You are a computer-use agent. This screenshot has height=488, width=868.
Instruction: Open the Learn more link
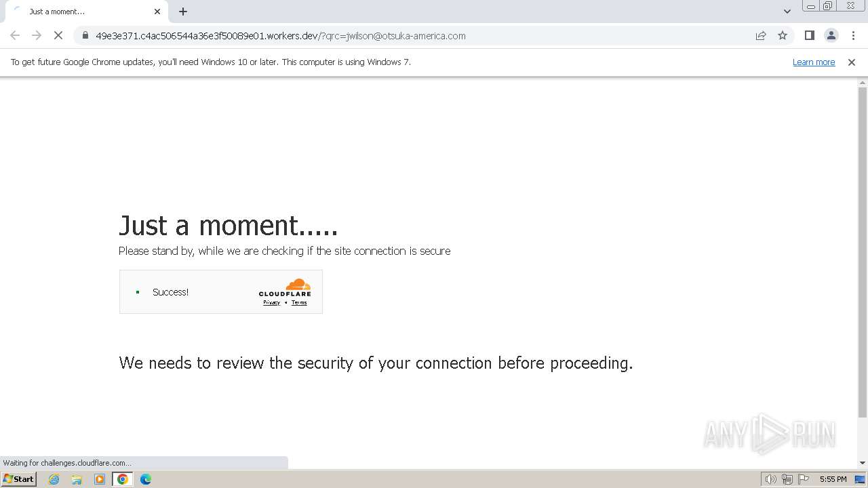click(814, 62)
